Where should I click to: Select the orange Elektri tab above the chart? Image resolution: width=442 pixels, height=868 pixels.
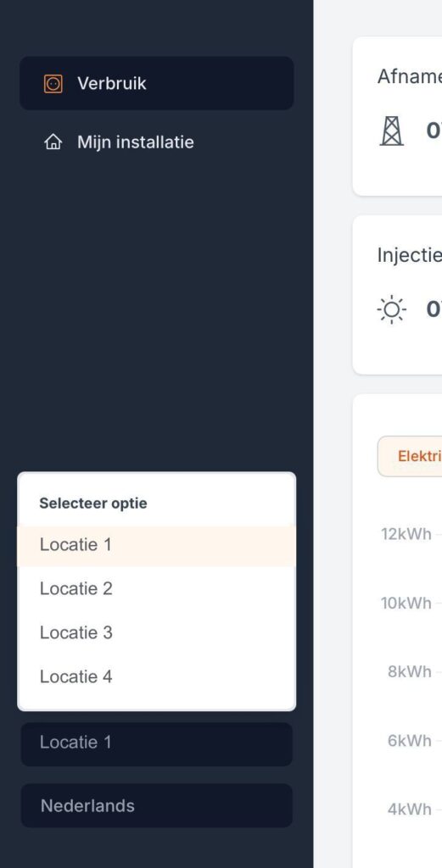point(410,456)
